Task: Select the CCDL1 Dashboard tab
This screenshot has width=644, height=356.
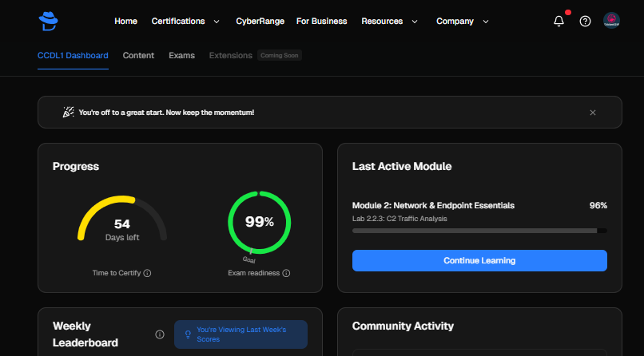Action: click(x=73, y=56)
